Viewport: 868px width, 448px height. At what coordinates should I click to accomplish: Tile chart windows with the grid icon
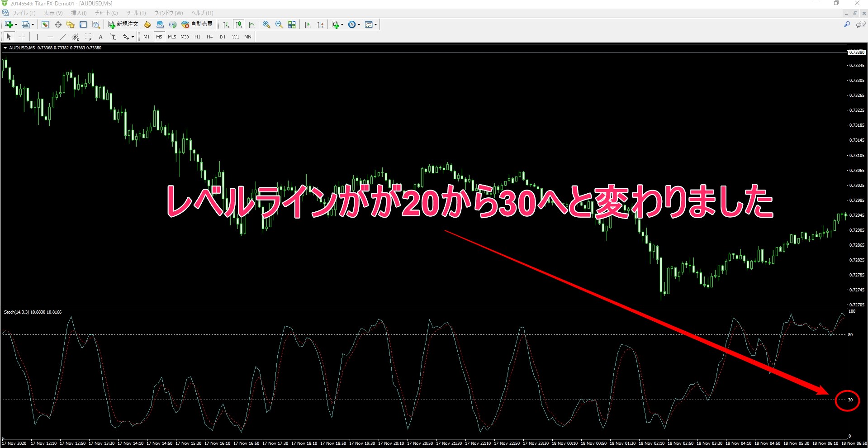click(292, 24)
